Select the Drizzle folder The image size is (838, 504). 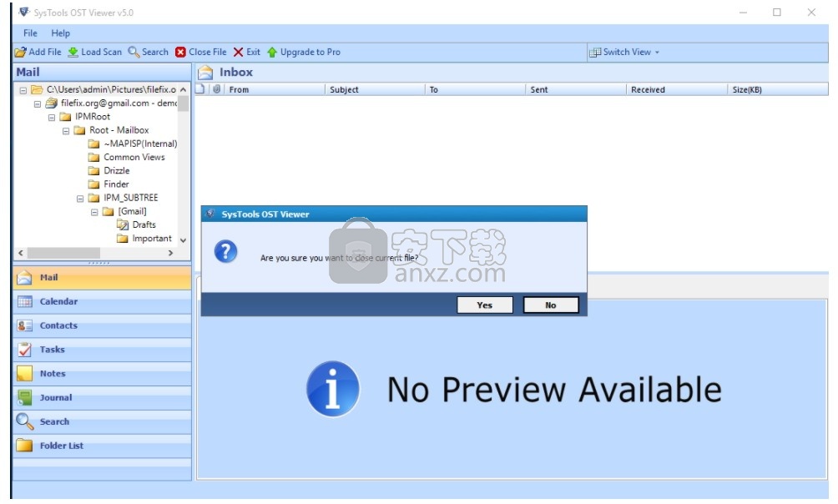point(117,170)
